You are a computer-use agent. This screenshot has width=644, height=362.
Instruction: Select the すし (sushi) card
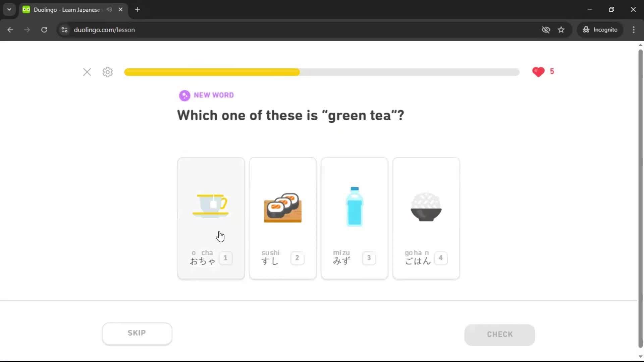pyautogui.click(x=283, y=218)
